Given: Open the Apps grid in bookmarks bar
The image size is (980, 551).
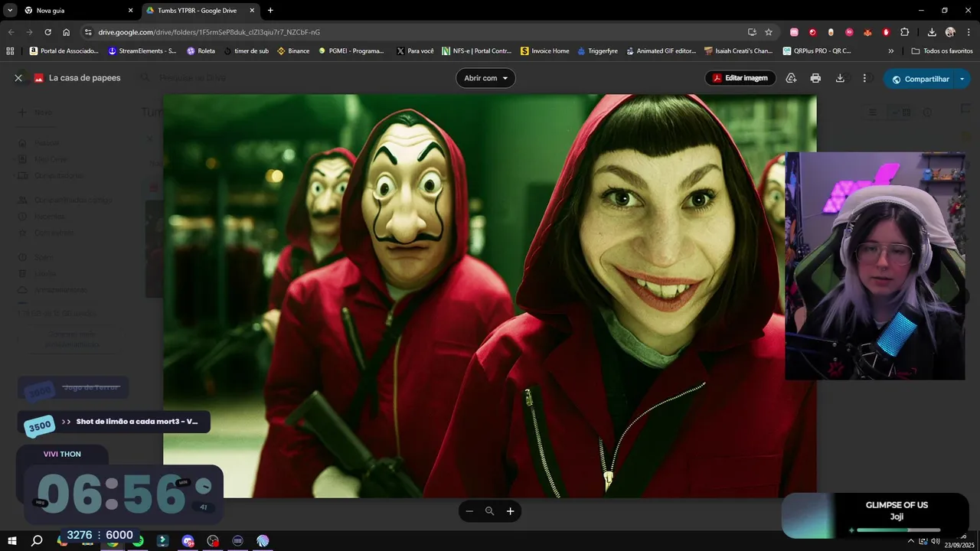Looking at the screenshot, I should point(10,51).
